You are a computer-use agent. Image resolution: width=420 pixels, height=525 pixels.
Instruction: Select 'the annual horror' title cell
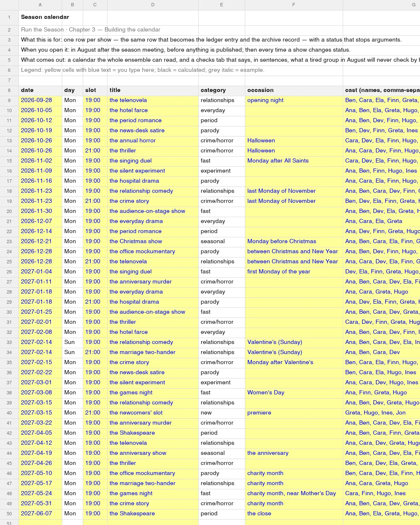153,141
